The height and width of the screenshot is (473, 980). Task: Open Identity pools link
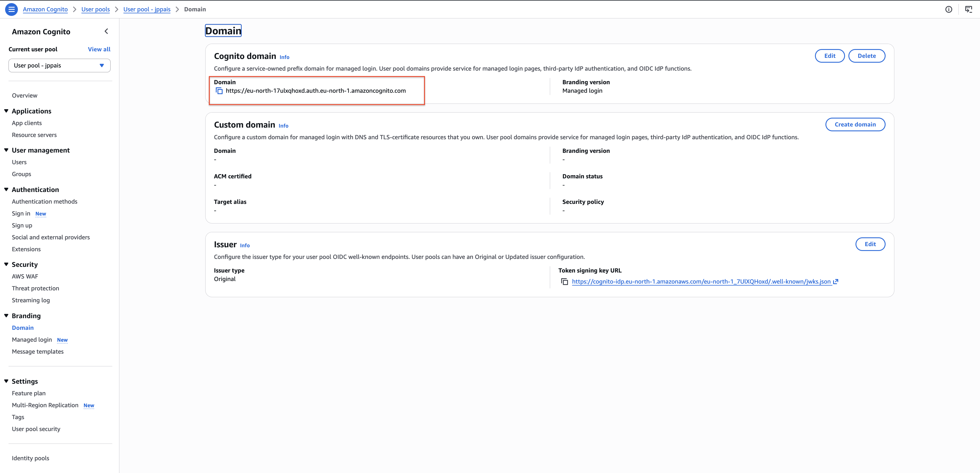pos(30,458)
